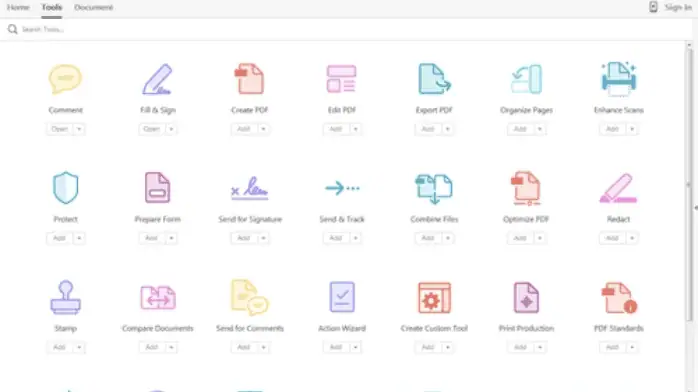Image resolution: width=698 pixels, height=392 pixels.
Task: Select the Tools tab
Action: tap(52, 8)
